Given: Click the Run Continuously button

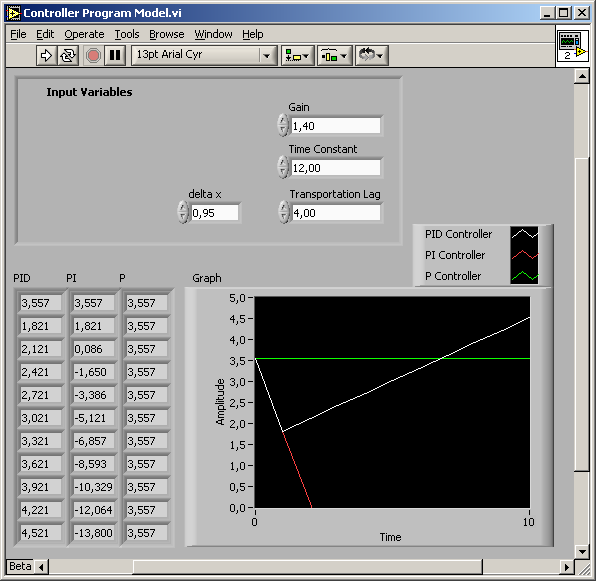Looking at the screenshot, I should 68,55.
